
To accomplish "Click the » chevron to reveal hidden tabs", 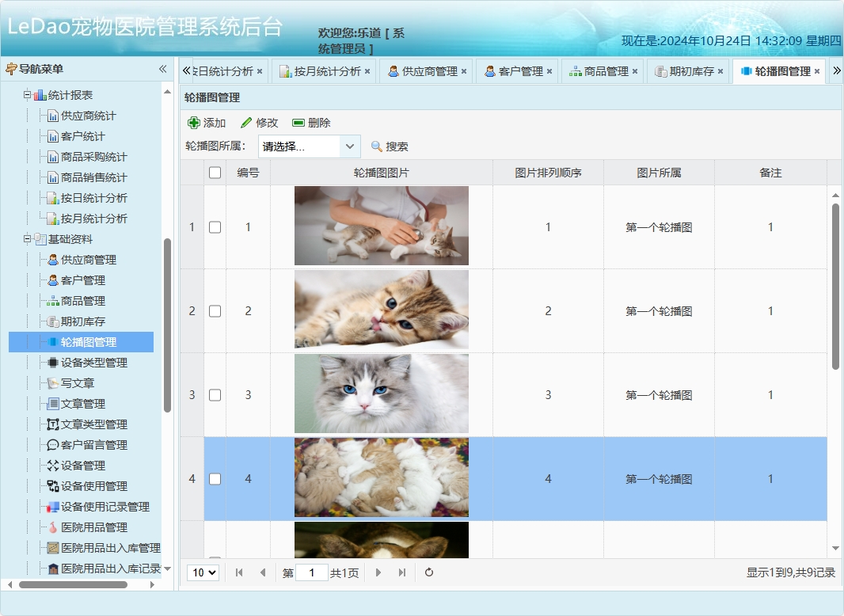I will [x=836, y=70].
